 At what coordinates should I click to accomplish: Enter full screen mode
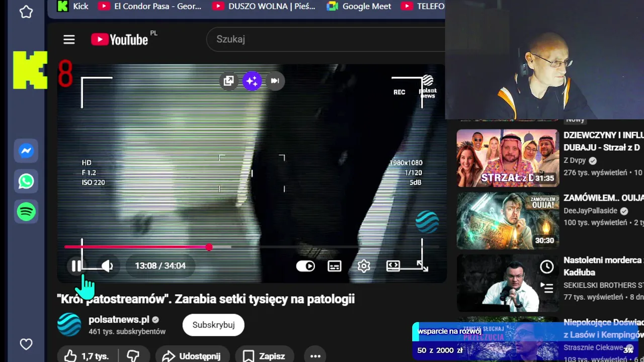click(422, 266)
